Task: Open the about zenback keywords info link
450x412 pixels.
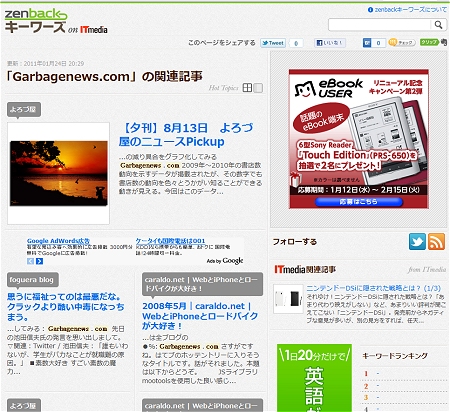Action: click(x=407, y=10)
